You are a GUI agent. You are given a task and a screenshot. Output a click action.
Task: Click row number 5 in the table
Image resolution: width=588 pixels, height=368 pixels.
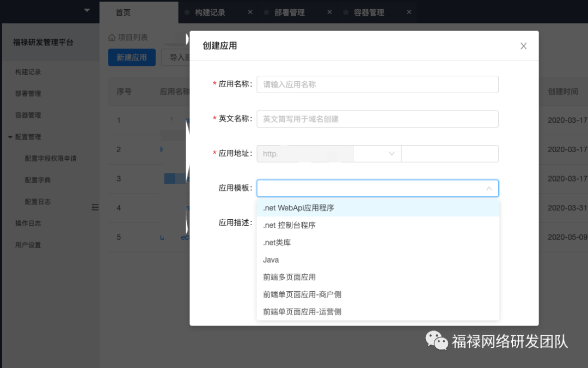click(x=119, y=237)
